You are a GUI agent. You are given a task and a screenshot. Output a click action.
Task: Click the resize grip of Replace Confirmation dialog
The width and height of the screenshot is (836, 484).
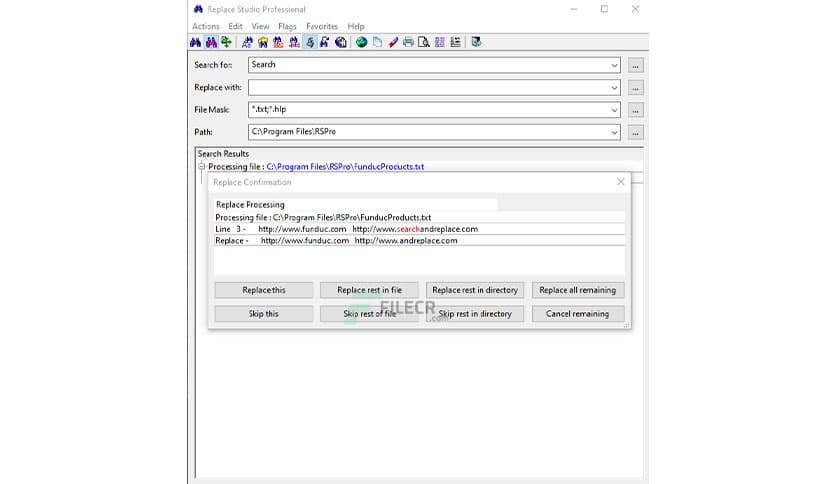click(x=627, y=325)
